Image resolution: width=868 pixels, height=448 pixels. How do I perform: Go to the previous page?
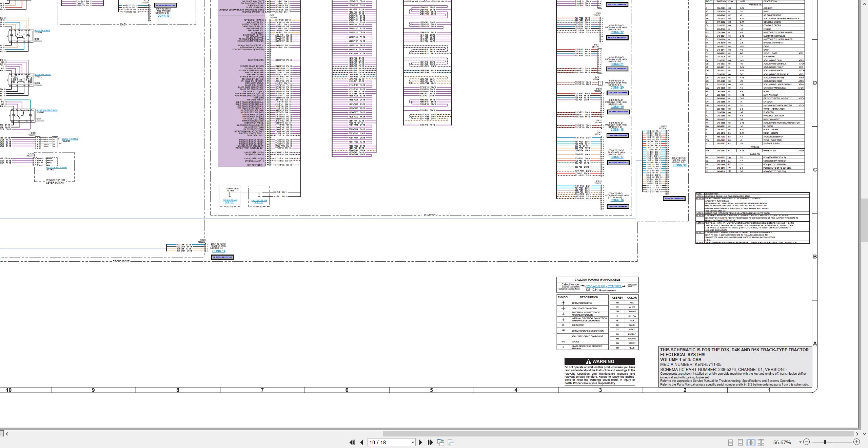pyautogui.click(x=362, y=442)
